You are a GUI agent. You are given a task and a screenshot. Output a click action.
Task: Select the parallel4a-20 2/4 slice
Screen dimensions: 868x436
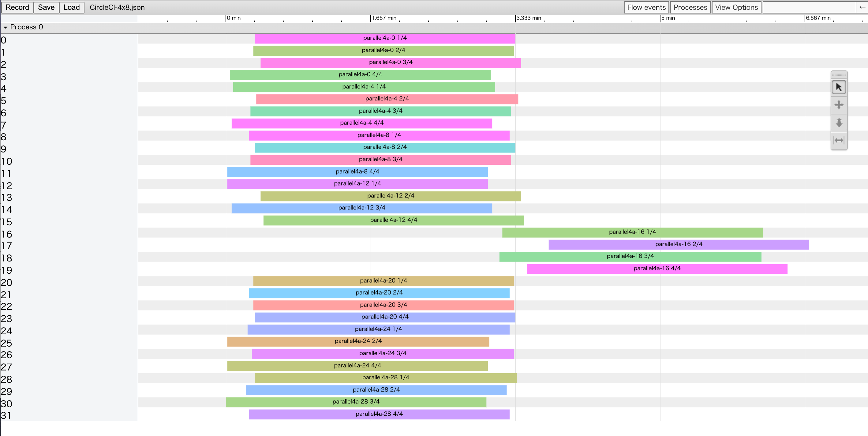379,293
